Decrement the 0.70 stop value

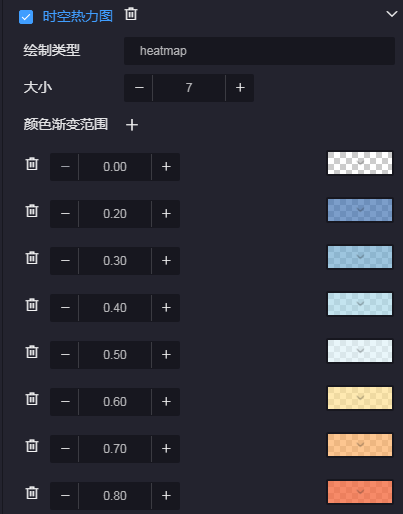(65, 449)
